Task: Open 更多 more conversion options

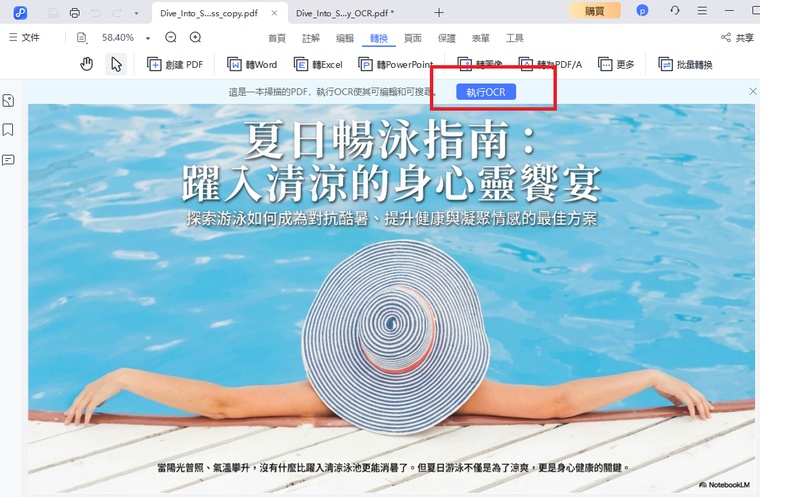Action: pyautogui.click(x=616, y=64)
